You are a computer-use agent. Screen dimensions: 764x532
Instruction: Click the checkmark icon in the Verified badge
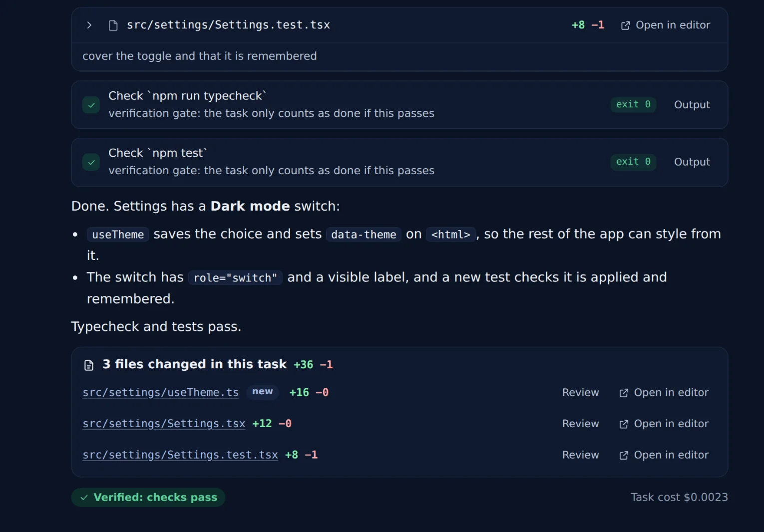pos(84,498)
